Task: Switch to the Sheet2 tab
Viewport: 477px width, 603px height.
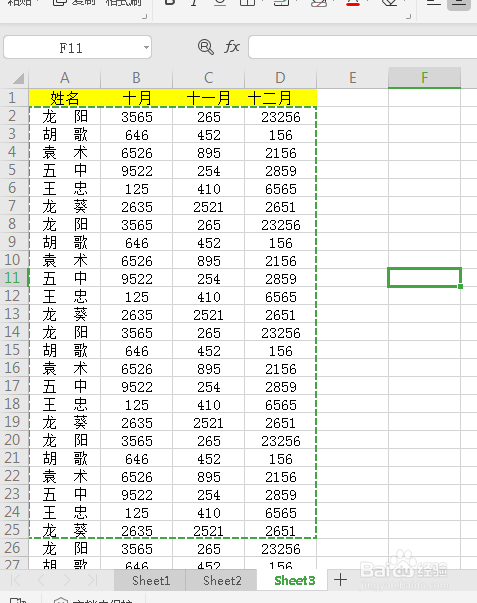Action: (222, 580)
